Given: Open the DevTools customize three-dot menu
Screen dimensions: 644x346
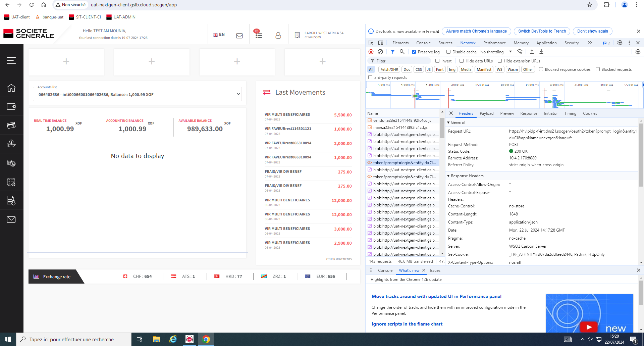Looking at the screenshot, I should click(x=629, y=43).
